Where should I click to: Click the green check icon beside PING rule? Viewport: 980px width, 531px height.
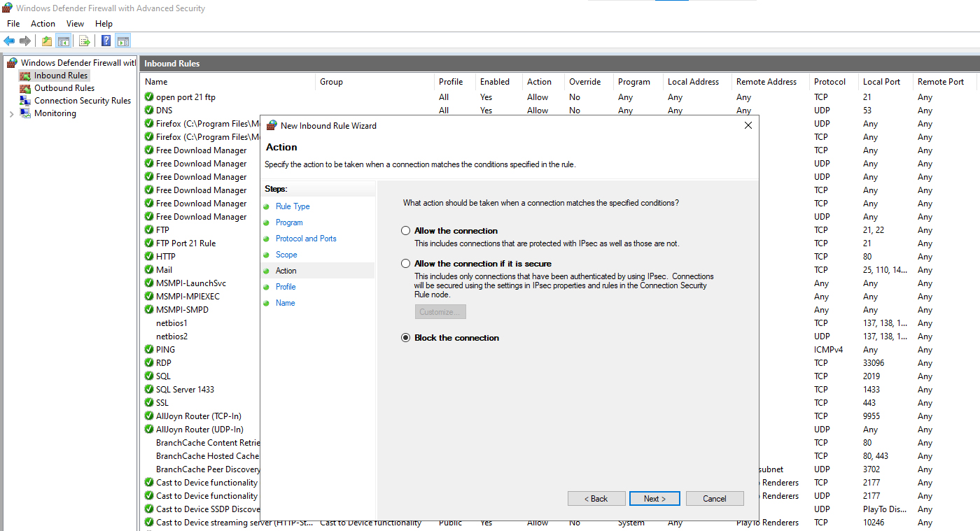(149, 350)
